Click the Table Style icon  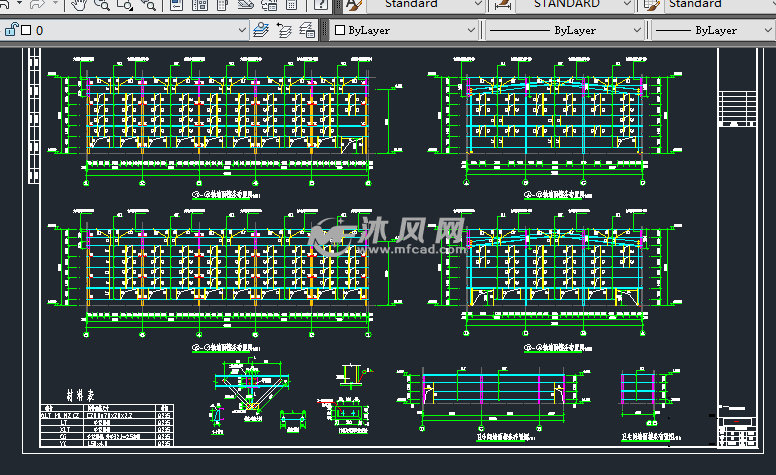click(653, 5)
